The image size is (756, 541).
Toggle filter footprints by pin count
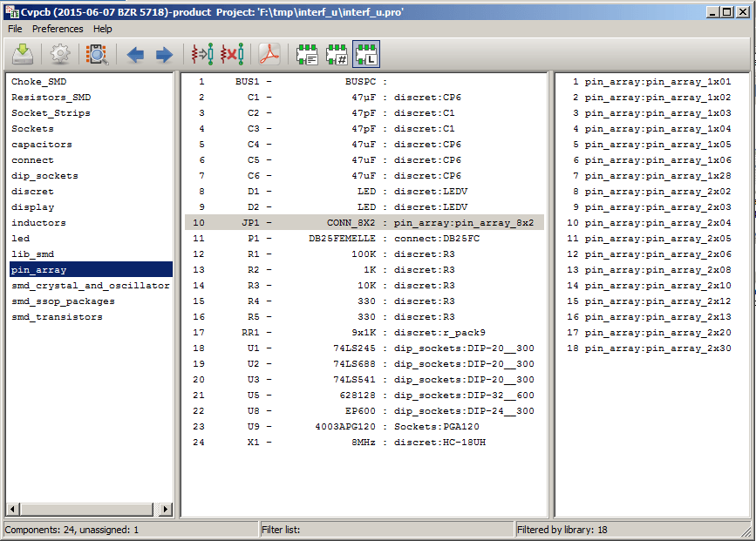pyautogui.click(x=337, y=55)
